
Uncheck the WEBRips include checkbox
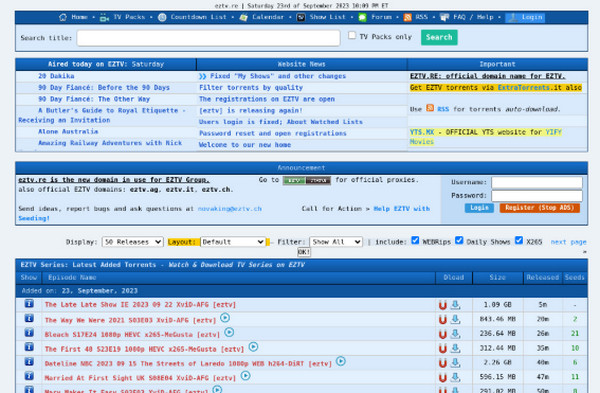tap(415, 240)
